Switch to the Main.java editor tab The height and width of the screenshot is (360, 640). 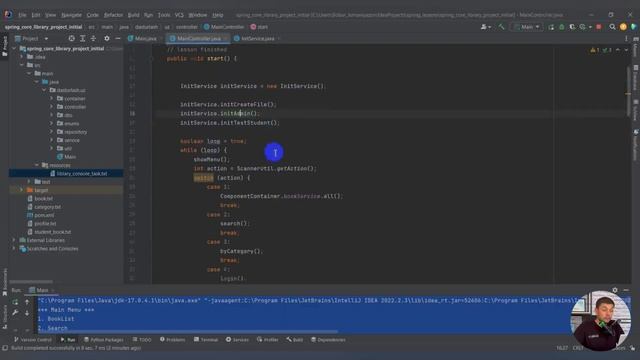[142, 38]
